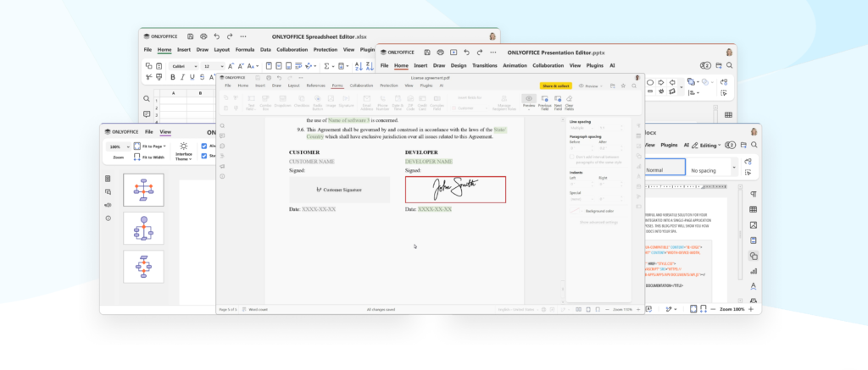The height and width of the screenshot is (370, 868).
Task: Click Print icon in Spreadsheet Editor title bar
Action: coord(203,36)
